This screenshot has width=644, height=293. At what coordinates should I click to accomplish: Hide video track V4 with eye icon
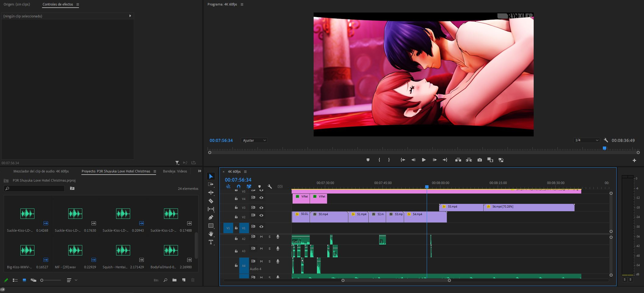[261, 198]
